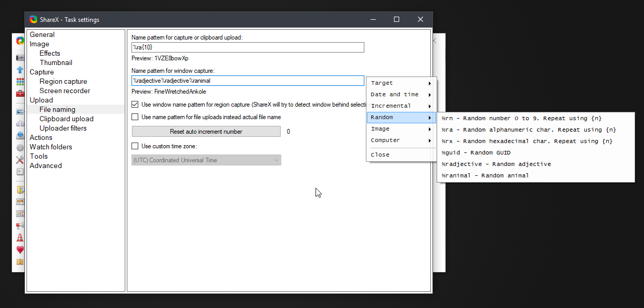The height and width of the screenshot is (308, 644).
Task: Open Debug via the traffic cone icon
Action: click(x=20, y=238)
